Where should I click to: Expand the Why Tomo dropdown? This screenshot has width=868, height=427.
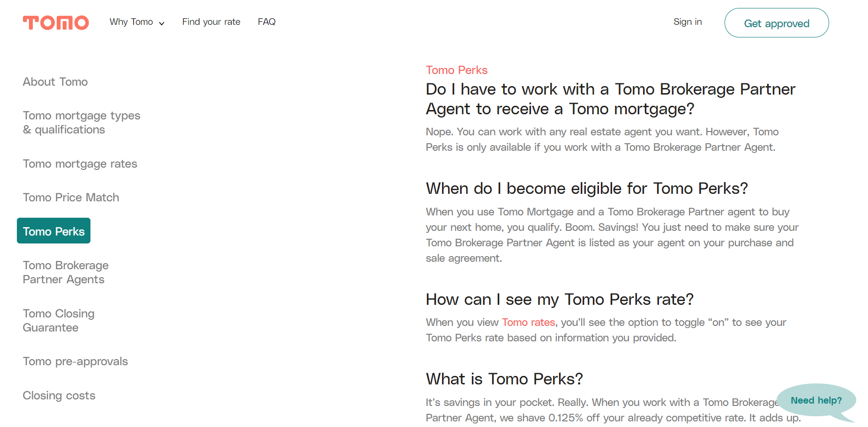point(137,22)
